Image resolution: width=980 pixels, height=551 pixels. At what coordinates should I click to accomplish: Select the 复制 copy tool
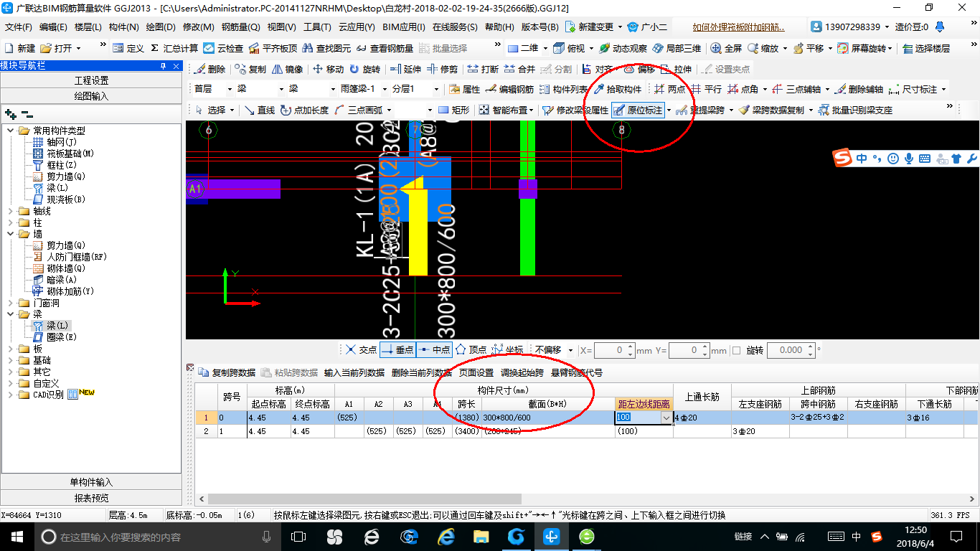pyautogui.click(x=250, y=70)
